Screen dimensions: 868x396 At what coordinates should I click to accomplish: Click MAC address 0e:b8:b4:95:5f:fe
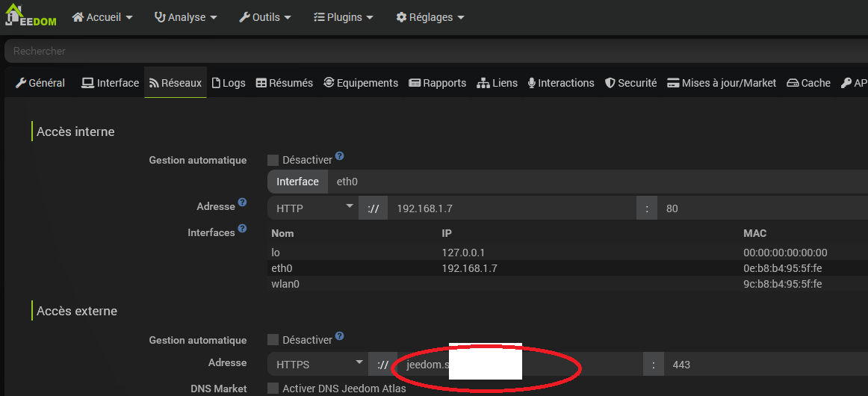[782, 269]
